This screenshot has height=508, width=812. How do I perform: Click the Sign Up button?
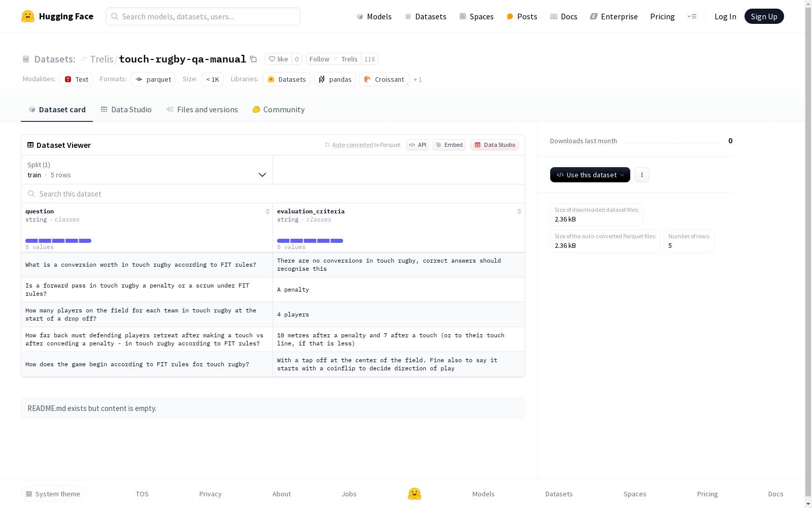(764, 16)
